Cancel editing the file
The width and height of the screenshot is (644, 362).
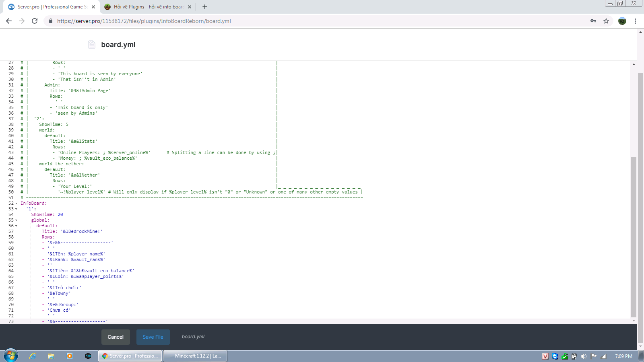pyautogui.click(x=116, y=337)
